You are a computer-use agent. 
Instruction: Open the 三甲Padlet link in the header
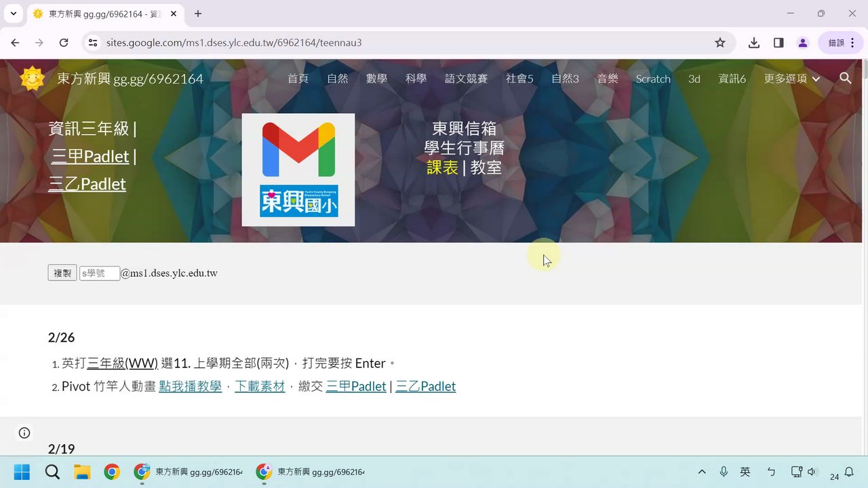click(x=90, y=157)
